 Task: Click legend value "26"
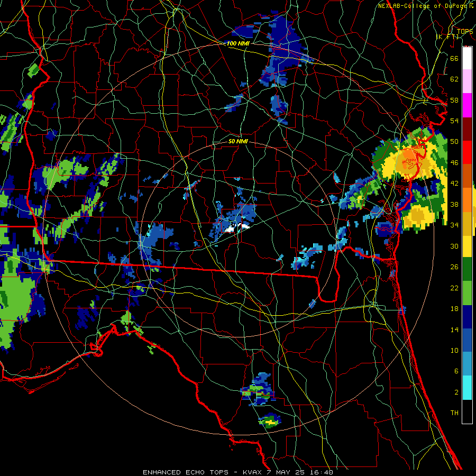pos(454,267)
